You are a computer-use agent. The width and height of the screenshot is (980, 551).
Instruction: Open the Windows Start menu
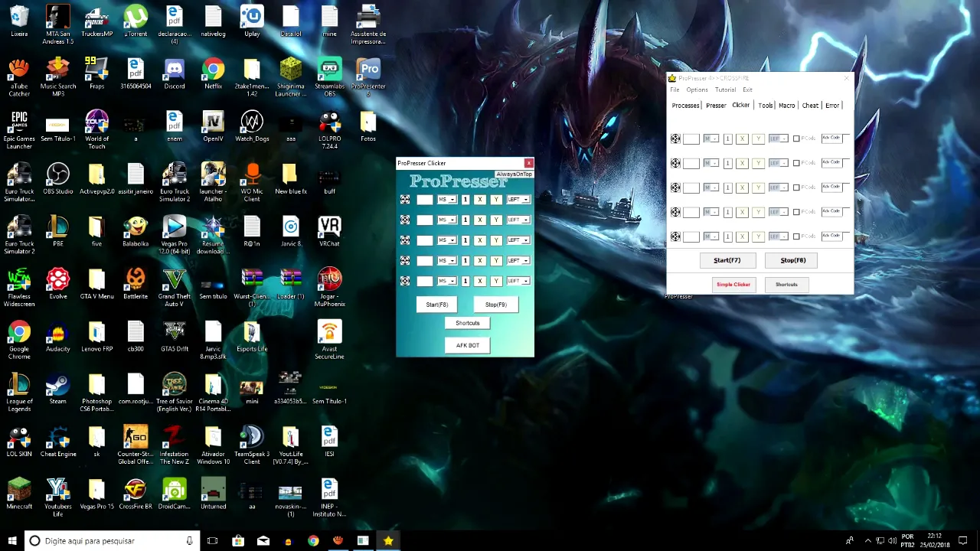pos(11,541)
